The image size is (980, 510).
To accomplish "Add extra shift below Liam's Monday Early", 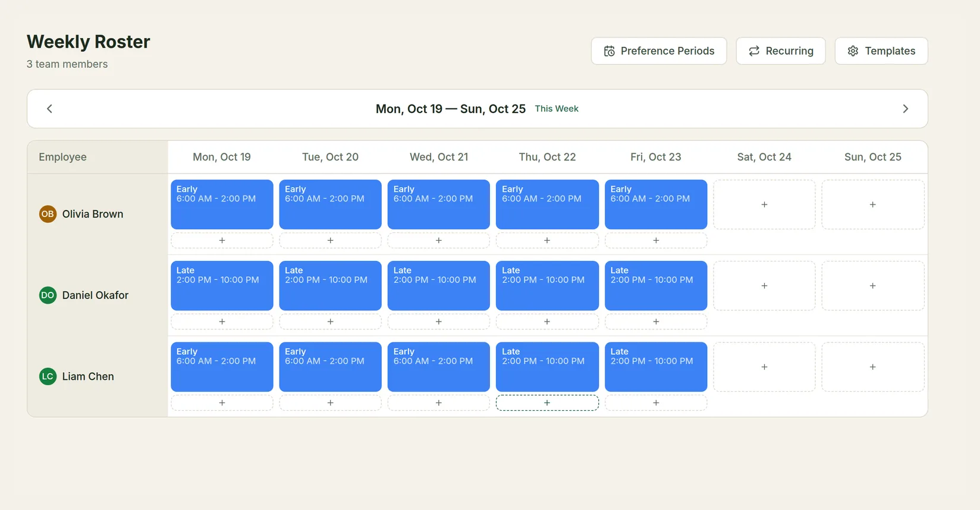I will coord(222,402).
